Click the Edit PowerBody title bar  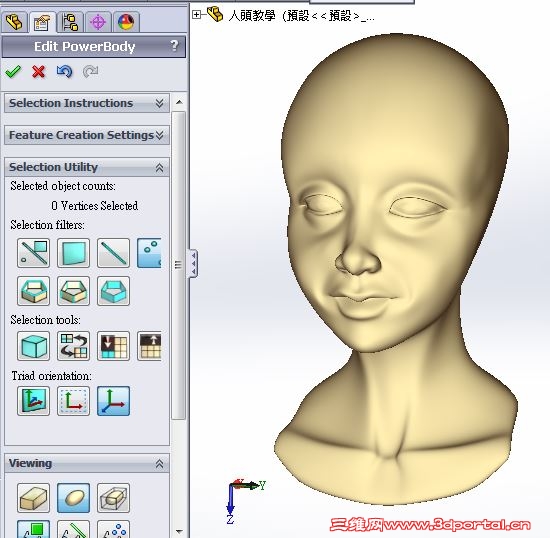(94, 46)
